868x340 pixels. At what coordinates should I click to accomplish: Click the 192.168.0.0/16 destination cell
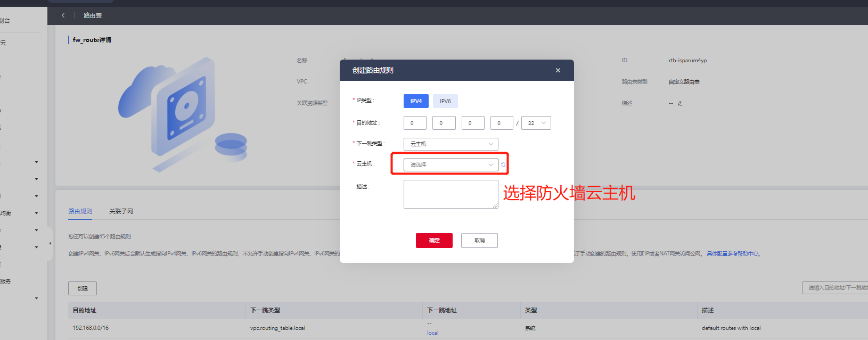pyautogui.click(x=91, y=328)
